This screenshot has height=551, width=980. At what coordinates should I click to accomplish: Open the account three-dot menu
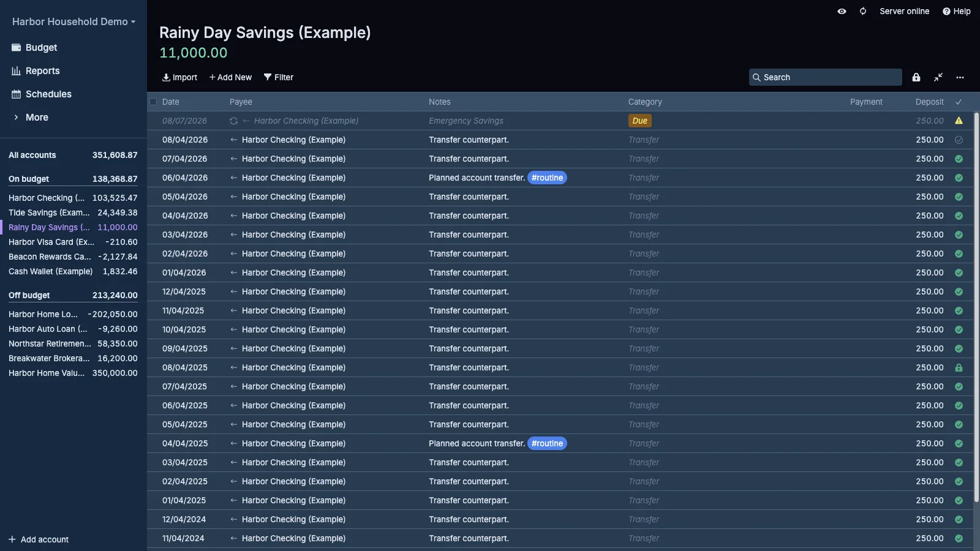pyautogui.click(x=960, y=77)
